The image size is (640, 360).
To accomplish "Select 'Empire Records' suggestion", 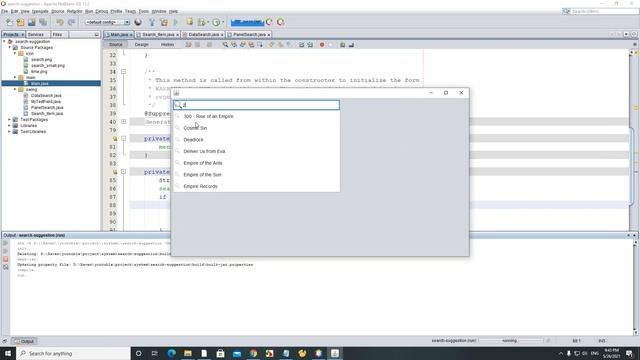I will [x=256, y=186].
